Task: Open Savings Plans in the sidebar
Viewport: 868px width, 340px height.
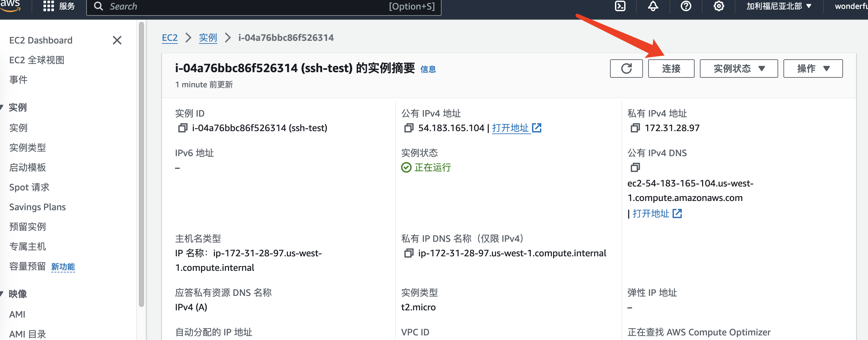Action: [38, 207]
